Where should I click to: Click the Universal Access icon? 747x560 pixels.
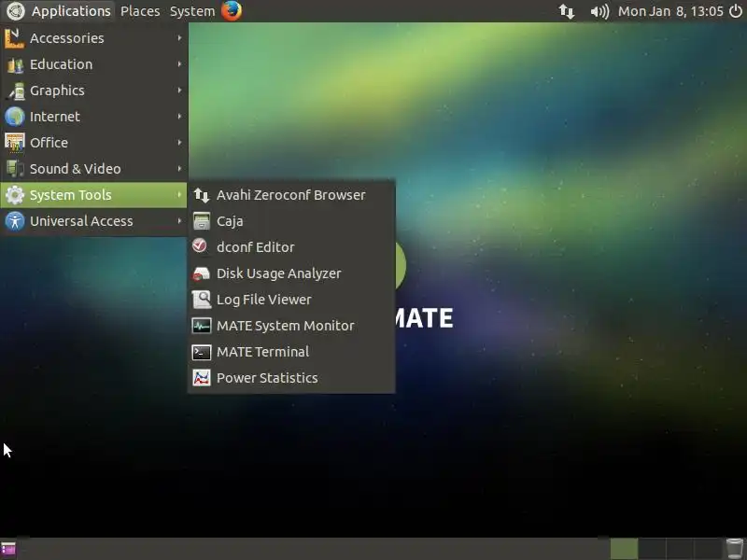15,221
